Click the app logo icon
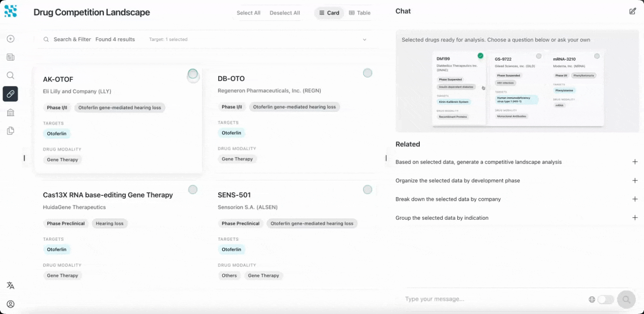644x314 pixels. [10, 11]
